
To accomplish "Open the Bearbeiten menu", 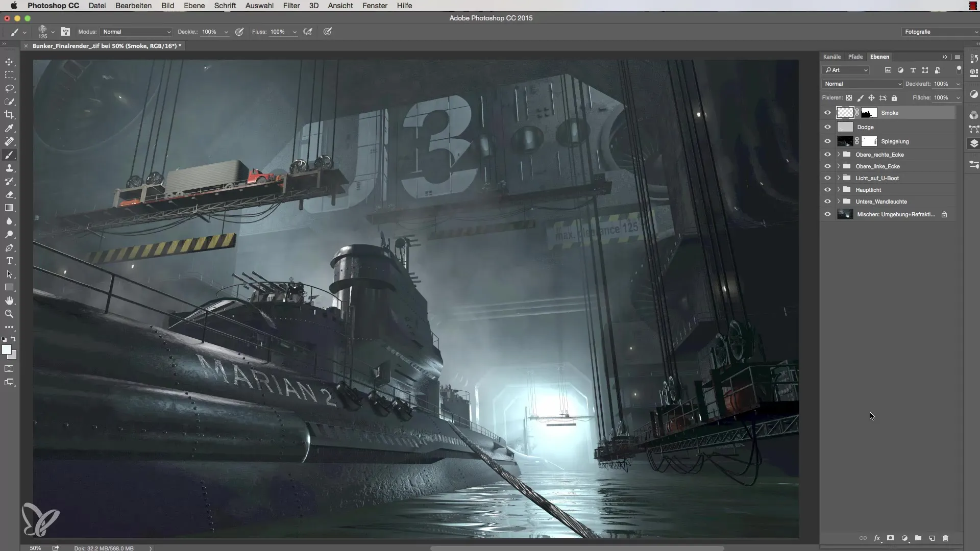I will click(133, 6).
